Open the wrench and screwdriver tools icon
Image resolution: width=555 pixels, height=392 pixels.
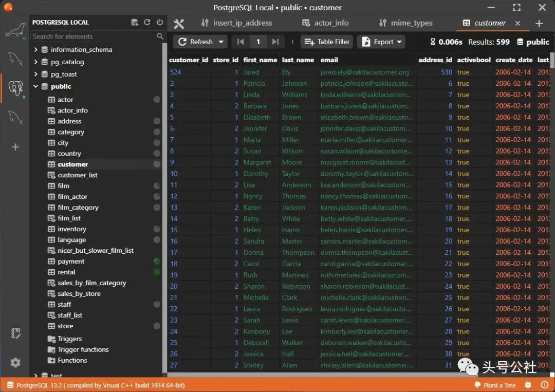click(179, 23)
